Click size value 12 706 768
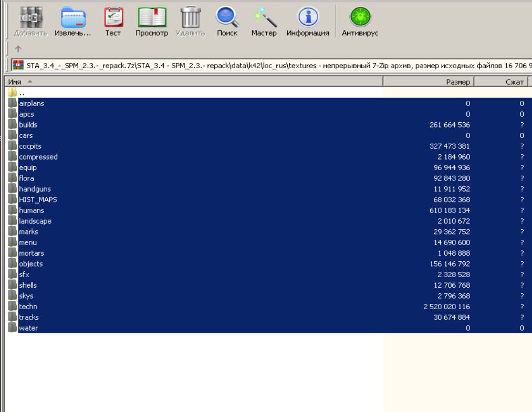Image resolution: width=532 pixels, height=412 pixels. pyautogui.click(x=452, y=285)
